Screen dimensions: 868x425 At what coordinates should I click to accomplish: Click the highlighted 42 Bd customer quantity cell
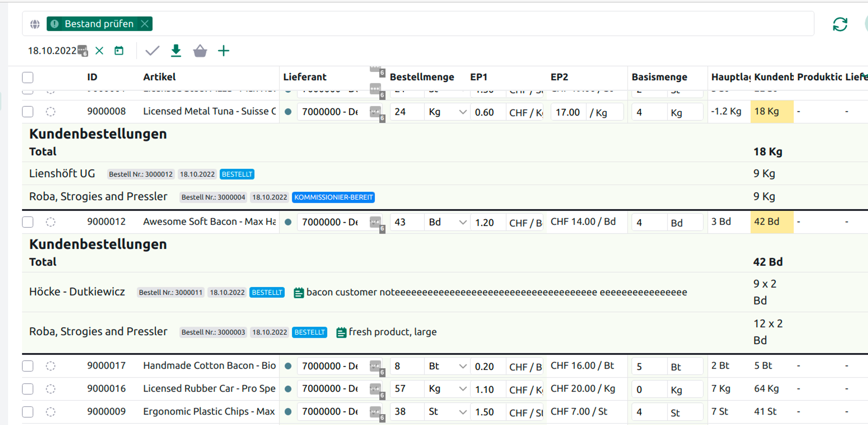point(771,222)
